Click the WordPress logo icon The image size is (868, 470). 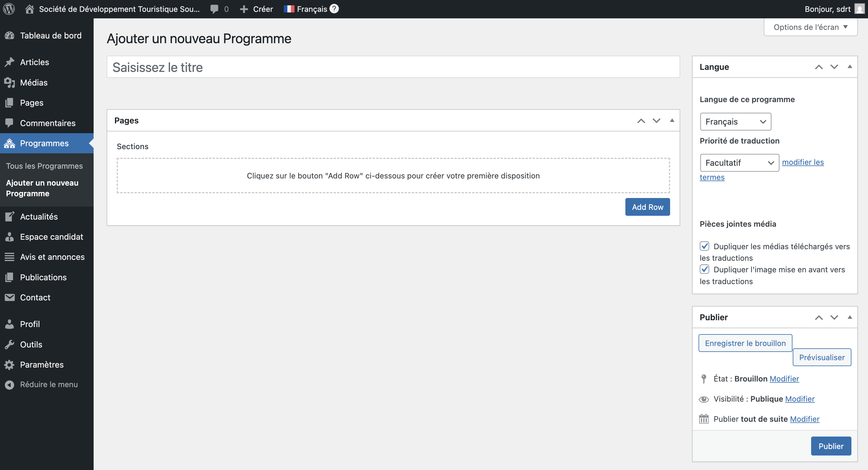9,9
